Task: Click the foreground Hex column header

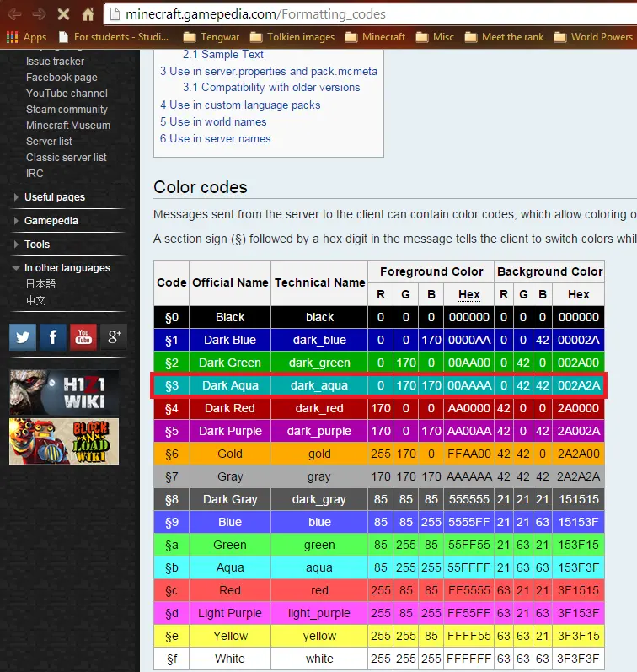Action: (469, 294)
